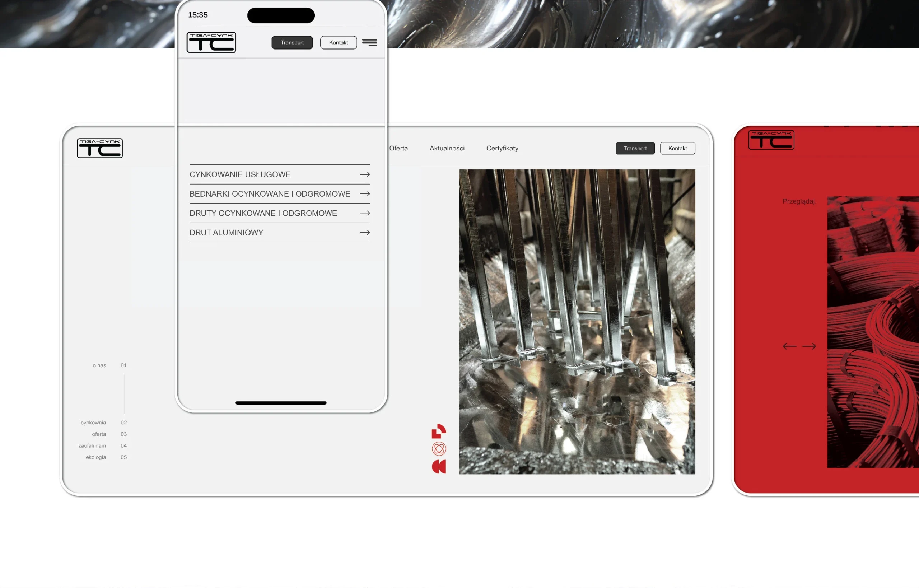919x588 pixels.
Task: Select 'ekologia' section 05
Action: coord(106,457)
